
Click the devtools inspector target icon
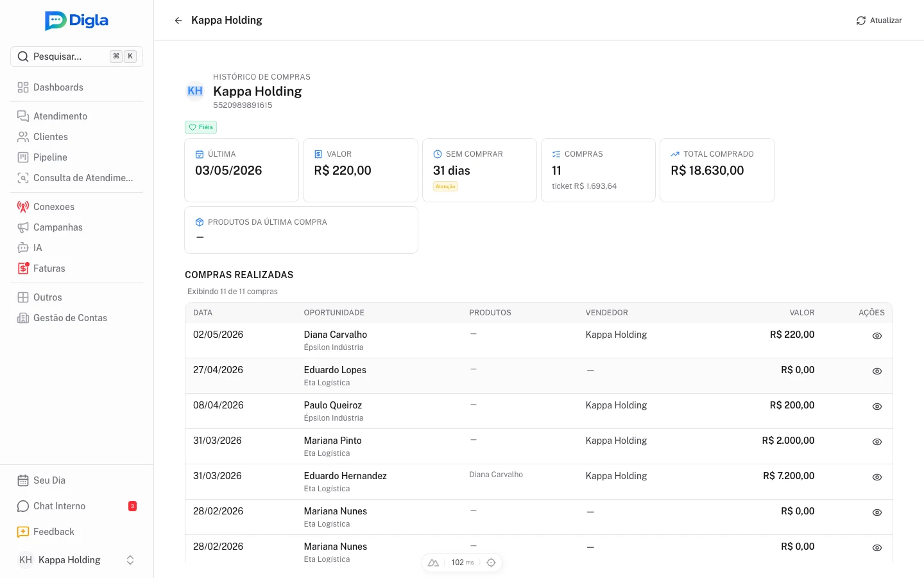click(491, 563)
